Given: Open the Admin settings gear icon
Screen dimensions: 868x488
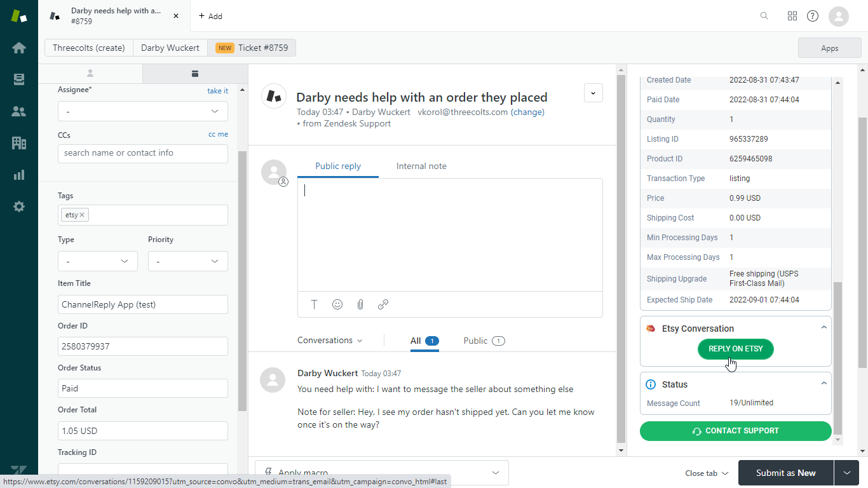Looking at the screenshot, I should tap(19, 207).
